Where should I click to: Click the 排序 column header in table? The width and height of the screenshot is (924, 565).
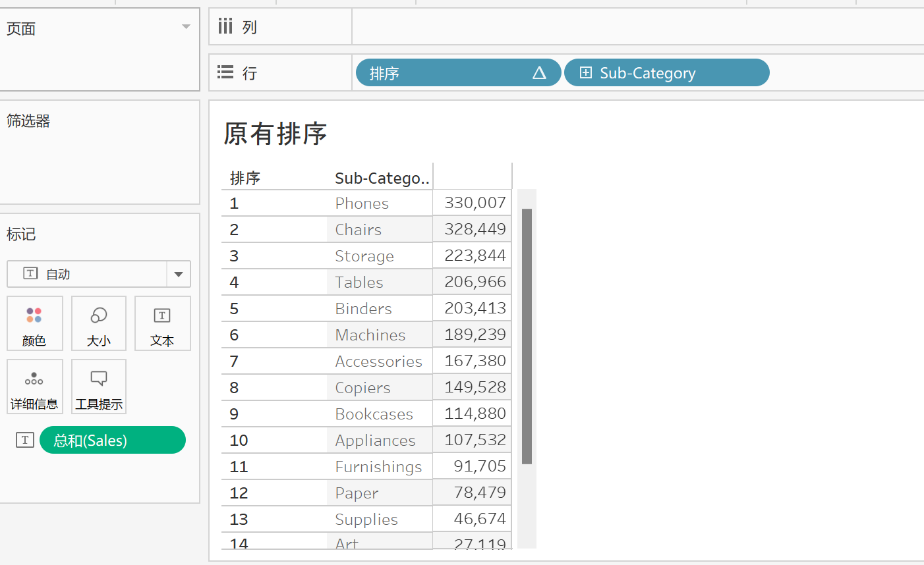[x=245, y=178]
